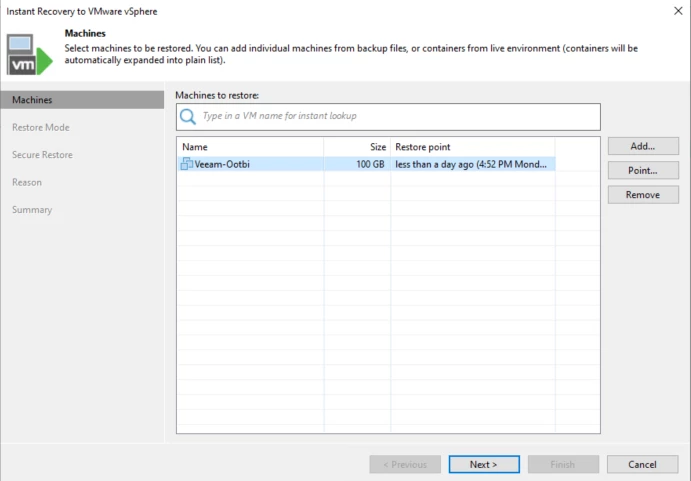Sort list by Restore point column header
Viewport: 691px width, 481px height.
[472, 147]
